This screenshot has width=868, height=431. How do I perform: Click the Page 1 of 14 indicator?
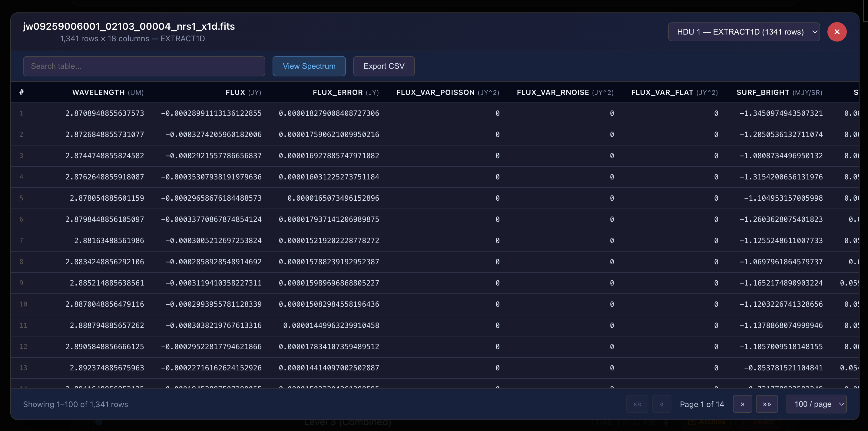(x=702, y=404)
